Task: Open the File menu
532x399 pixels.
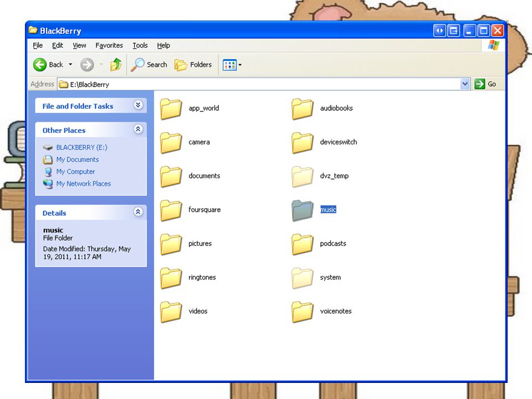Action: pos(38,45)
